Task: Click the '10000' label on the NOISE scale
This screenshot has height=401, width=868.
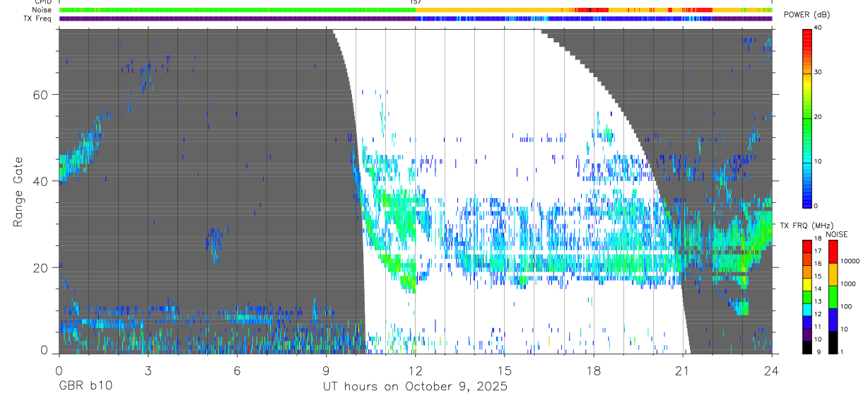Action: 850,261
